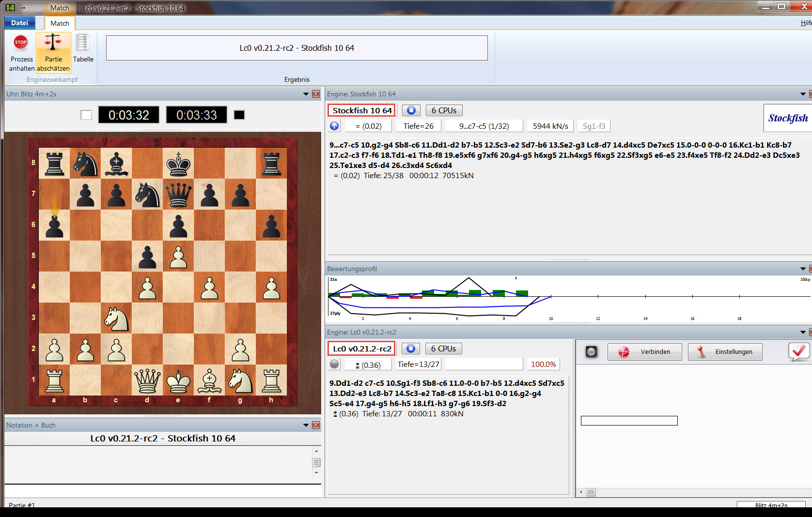Expand the Notation + Buch panel menu arrow
Image resolution: width=812 pixels, height=517 pixels.
click(306, 426)
